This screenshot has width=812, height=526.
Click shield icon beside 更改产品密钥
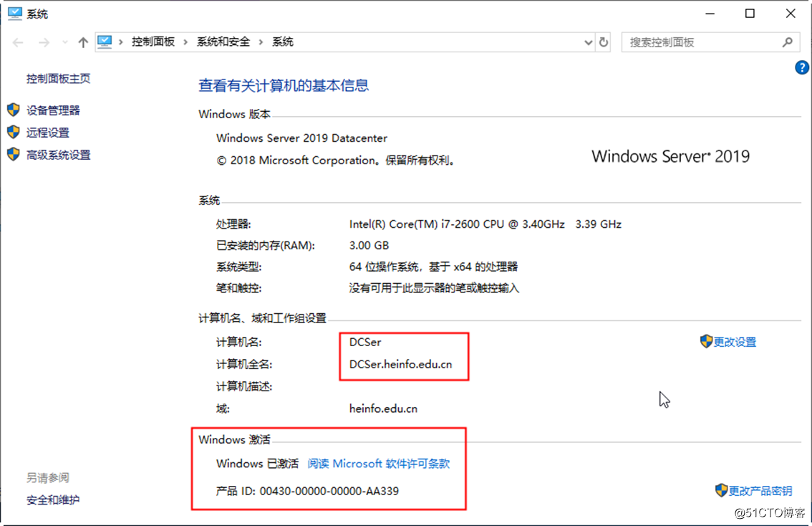pos(721,490)
